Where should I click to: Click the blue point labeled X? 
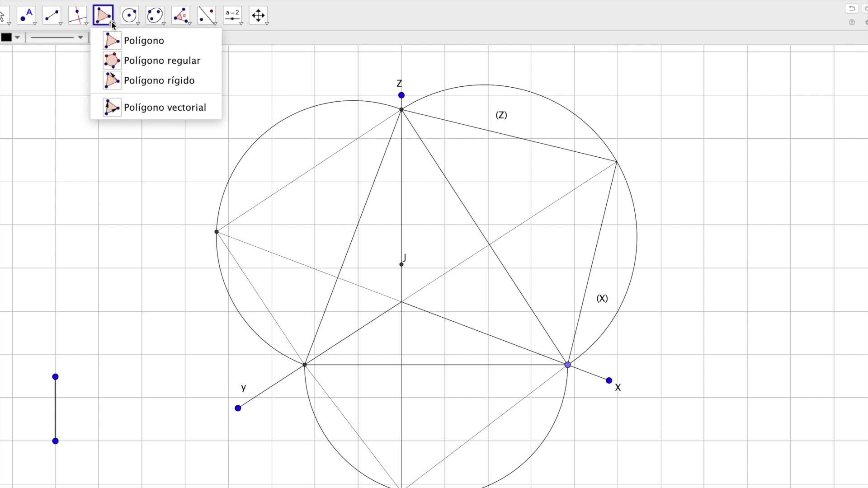tap(609, 380)
